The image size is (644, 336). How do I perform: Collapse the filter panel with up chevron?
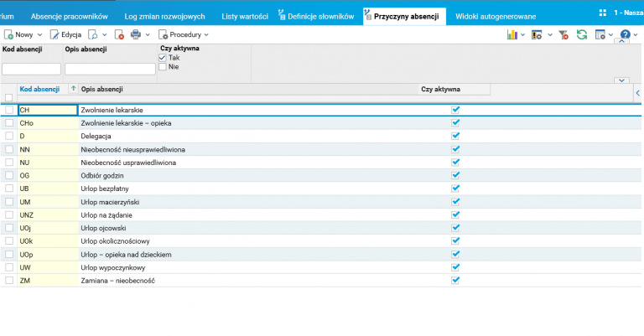(621, 41)
